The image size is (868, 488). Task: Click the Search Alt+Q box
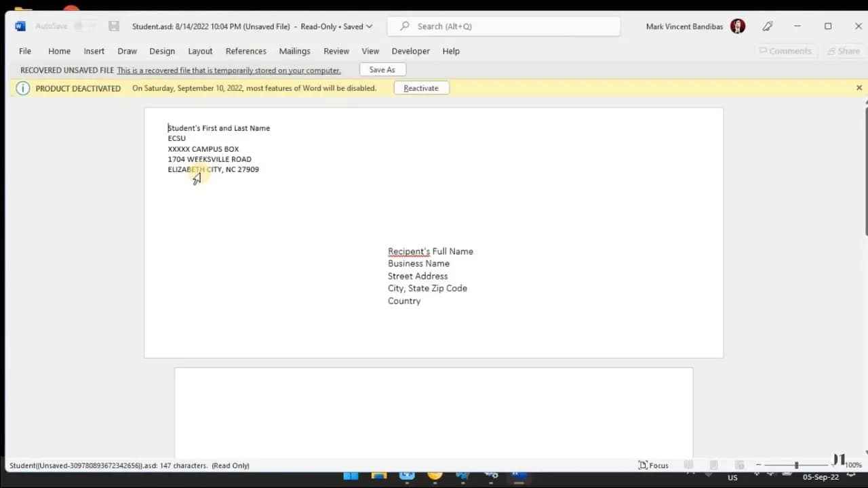(503, 26)
